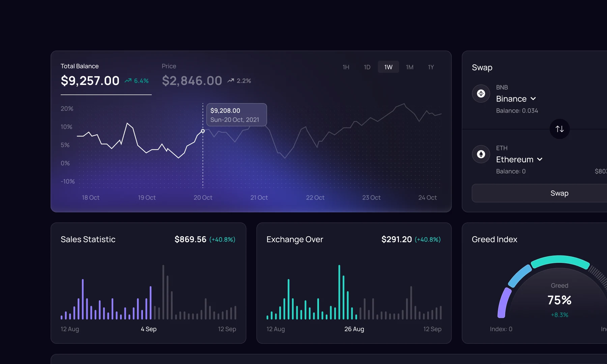
Task: Click the chart data point on 20 Oct
Action: 203,131
